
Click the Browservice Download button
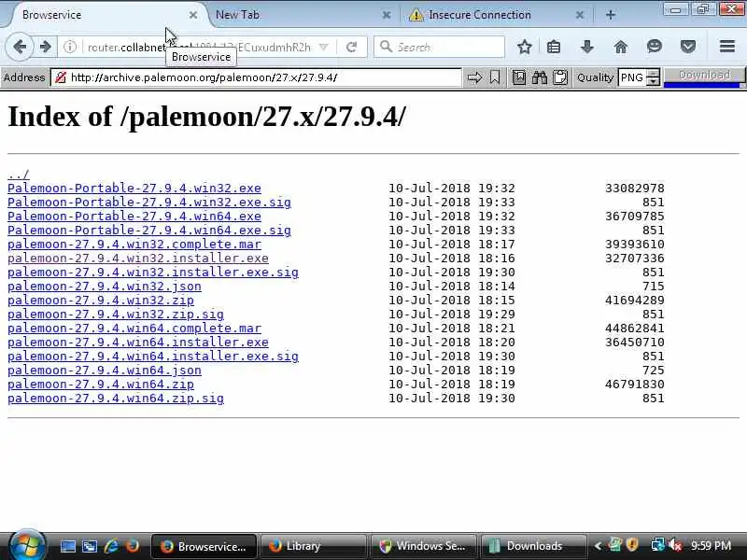point(704,76)
